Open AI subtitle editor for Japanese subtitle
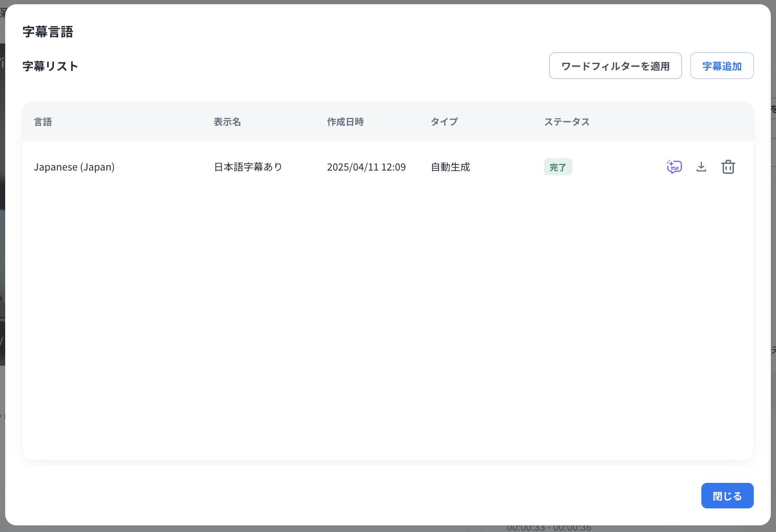 click(674, 167)
